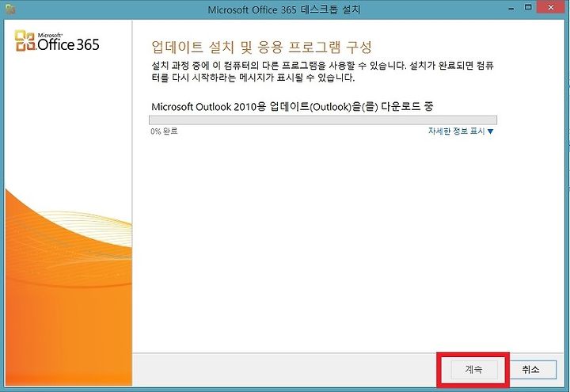
Task: Minimize the Office 365 setup window
Action: point(512,9)
